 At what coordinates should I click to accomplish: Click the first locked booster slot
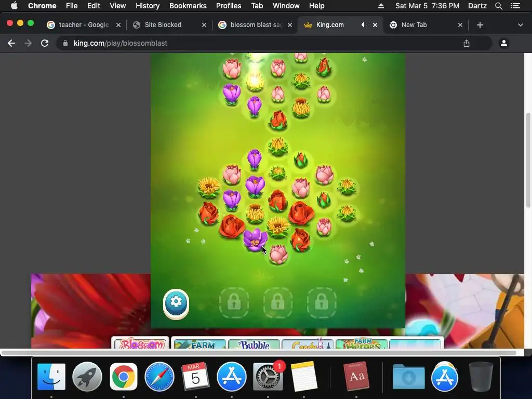(234, 302)
